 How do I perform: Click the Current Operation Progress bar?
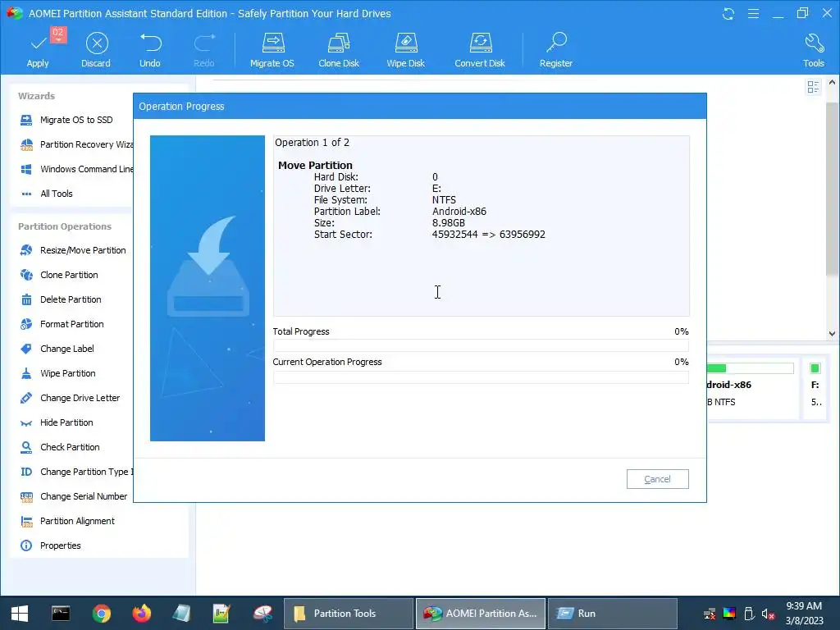[x=481, y=377]
